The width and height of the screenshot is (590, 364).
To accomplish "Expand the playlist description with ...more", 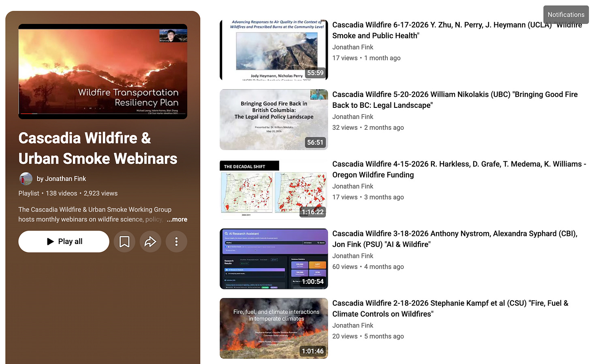I will point(177,219).
